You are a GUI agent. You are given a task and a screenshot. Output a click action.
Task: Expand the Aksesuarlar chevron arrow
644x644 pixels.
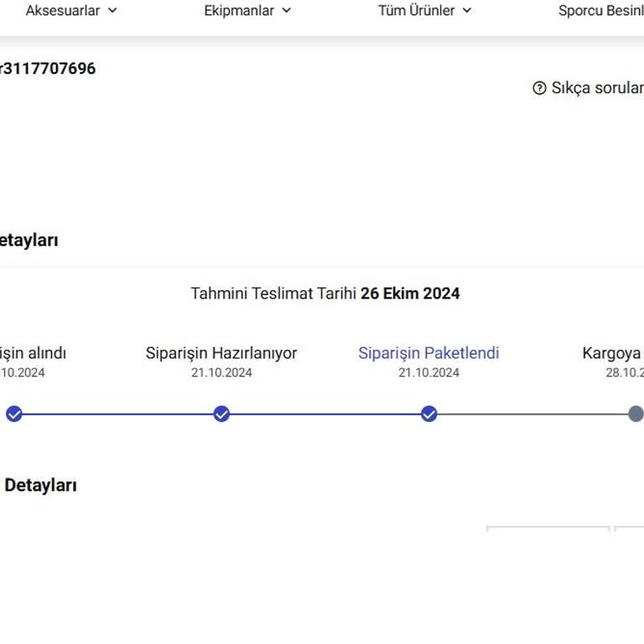pos(112,11)
